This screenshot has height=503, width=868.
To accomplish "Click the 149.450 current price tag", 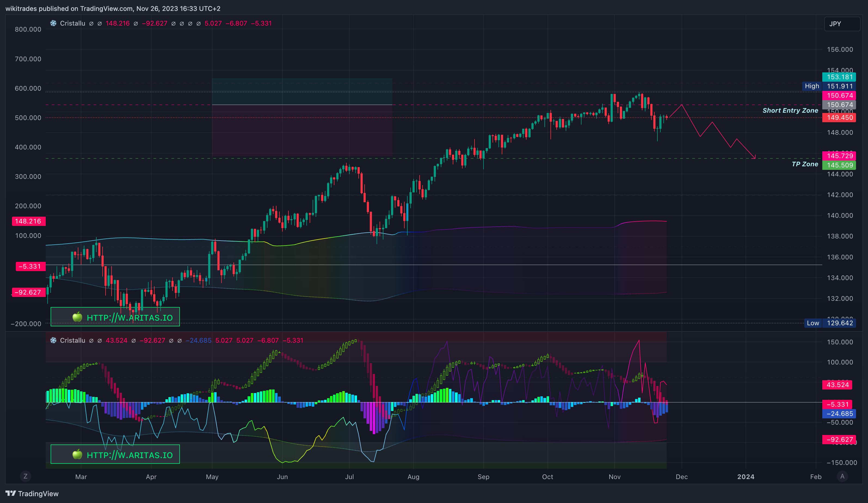I will pos(839,118).
